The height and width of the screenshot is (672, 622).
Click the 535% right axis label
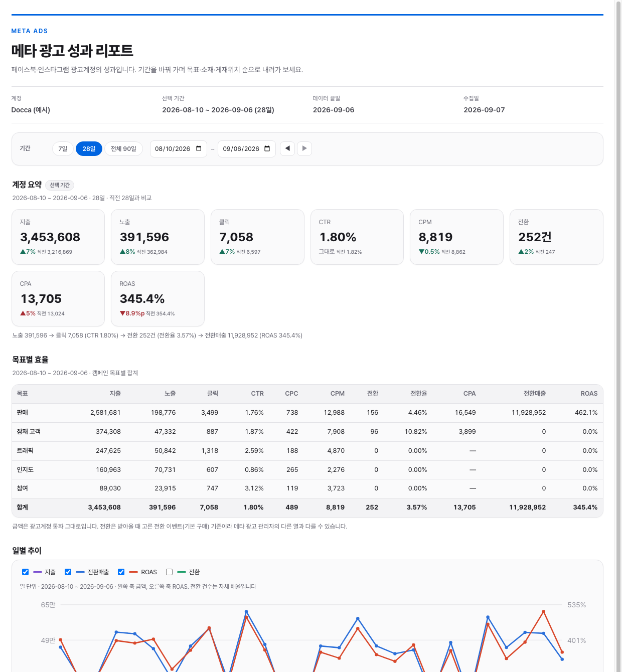tap(577, 605)
